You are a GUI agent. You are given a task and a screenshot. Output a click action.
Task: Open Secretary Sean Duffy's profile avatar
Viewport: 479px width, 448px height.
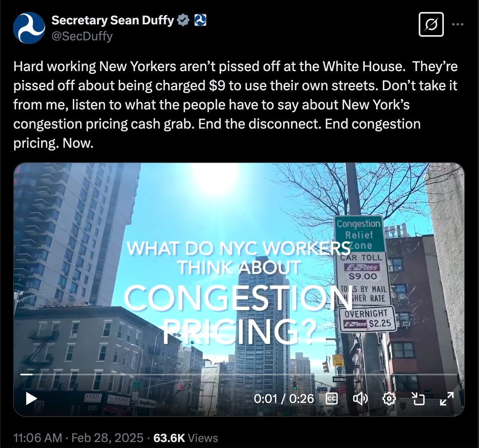(29, 28)
